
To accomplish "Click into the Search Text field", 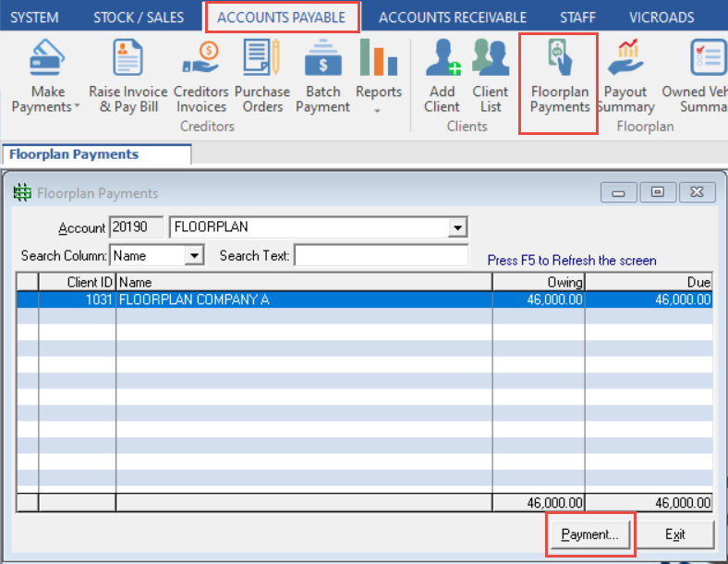I will point(381,256).
